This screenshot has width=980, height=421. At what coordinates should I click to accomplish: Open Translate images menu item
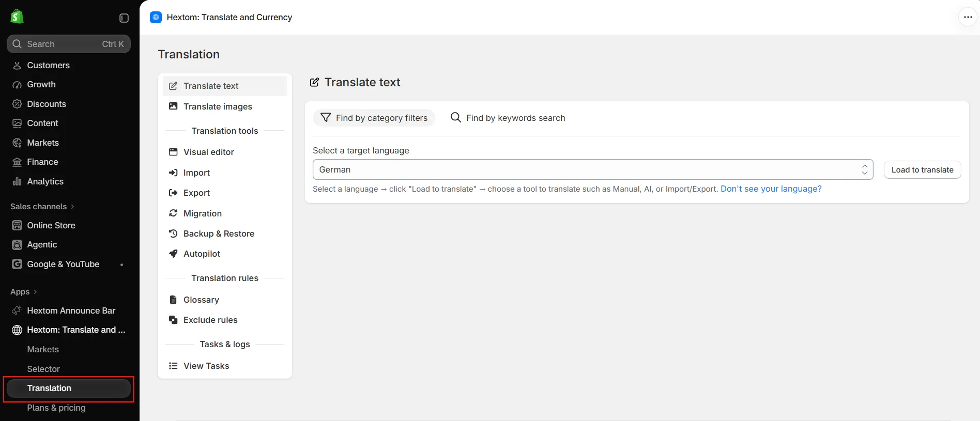pos(225,106)
